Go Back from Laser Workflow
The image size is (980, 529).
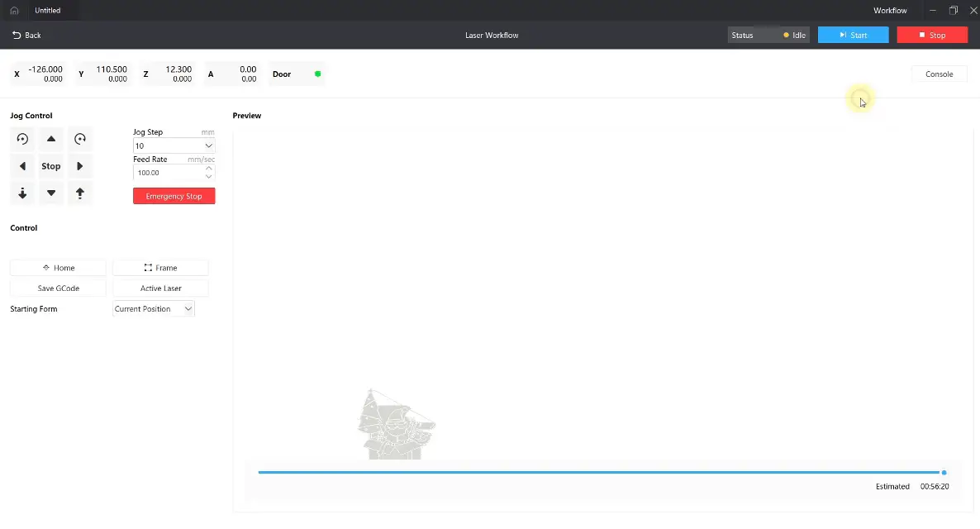pyautogui.click(x=26, y=36)
